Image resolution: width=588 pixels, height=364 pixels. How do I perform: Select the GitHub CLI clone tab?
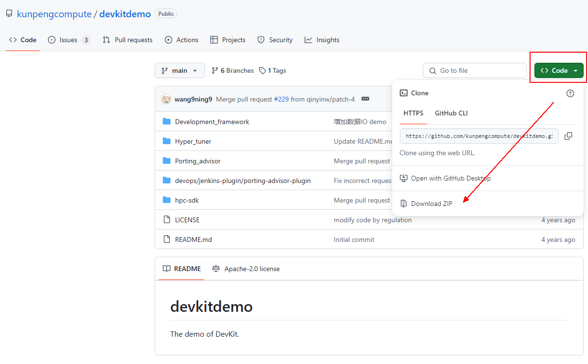[451, 114]
